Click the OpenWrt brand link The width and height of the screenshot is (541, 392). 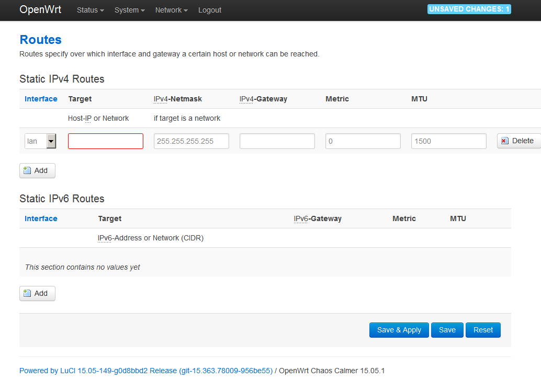coord(40,9)
